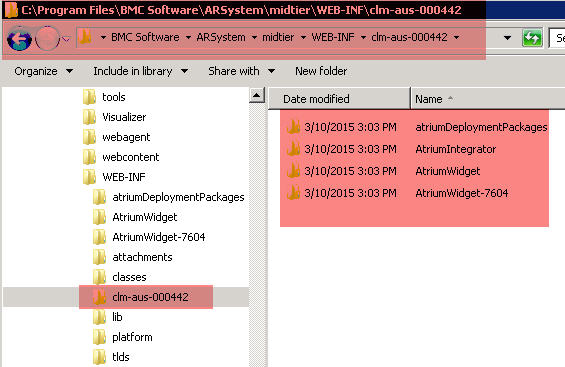The height and width of the screenshot is (367, 565).
Task: Select AtriumWidget in the file list
Action: tap(448, 171)
